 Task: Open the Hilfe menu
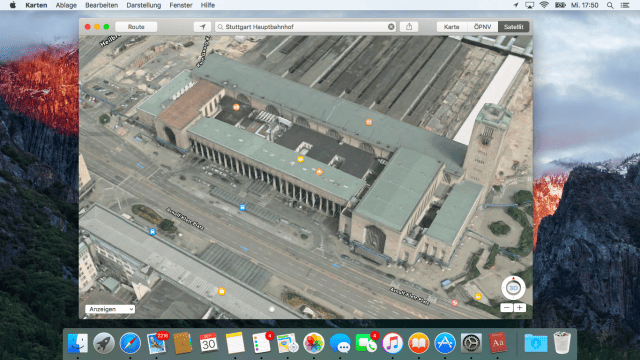tap(208, 5)
